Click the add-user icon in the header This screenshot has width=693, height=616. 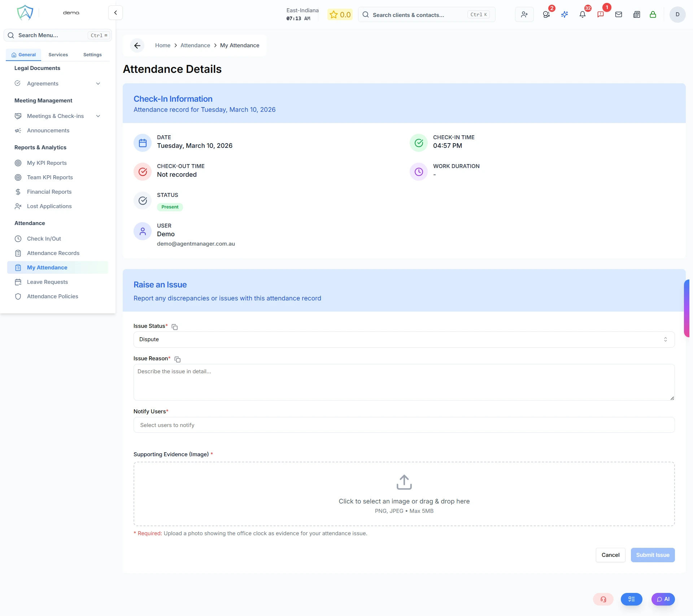tap(524, 14)
